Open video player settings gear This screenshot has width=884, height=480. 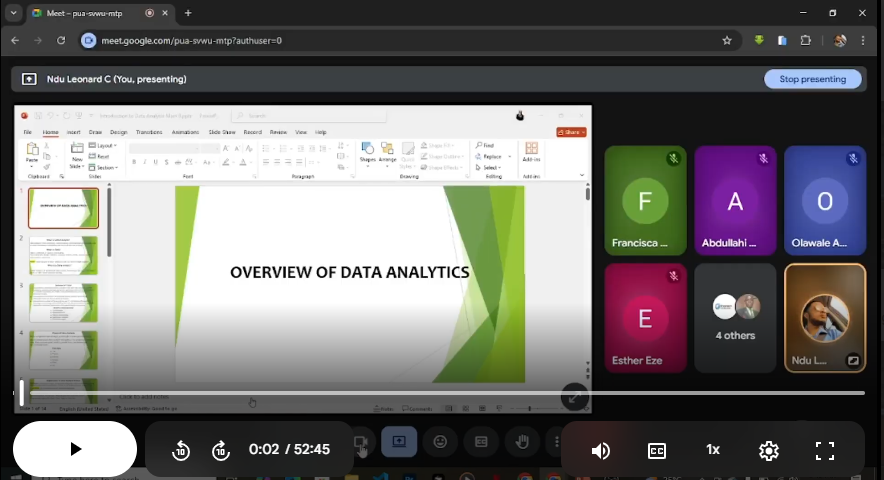pos(769,450)
